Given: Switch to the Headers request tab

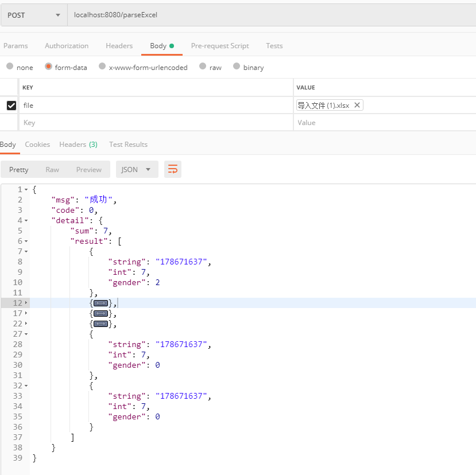Looking at the screenshot, I should point(119,45).
